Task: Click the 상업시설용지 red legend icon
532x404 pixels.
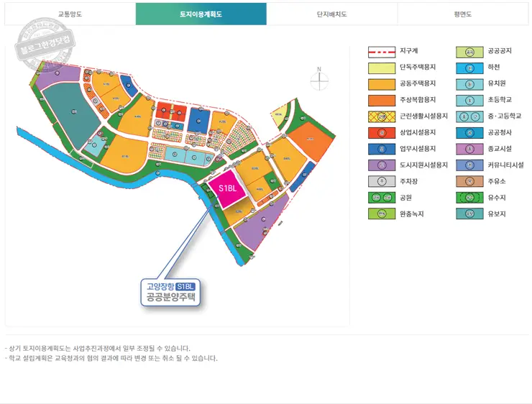Action: (382, 133)
